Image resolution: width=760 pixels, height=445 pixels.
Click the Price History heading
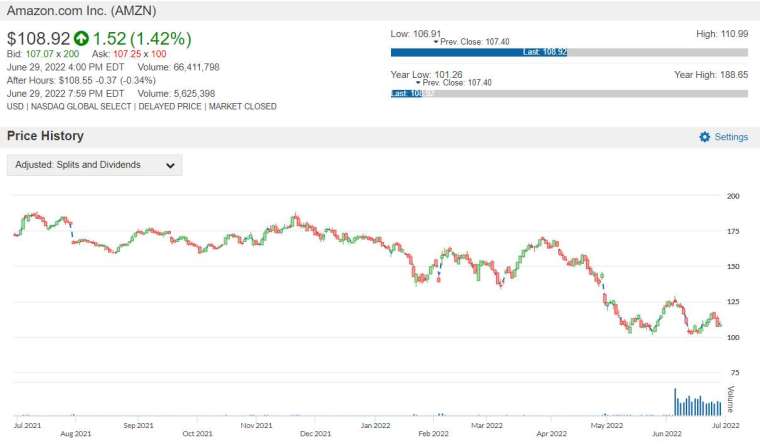click(x=45, y=136)
